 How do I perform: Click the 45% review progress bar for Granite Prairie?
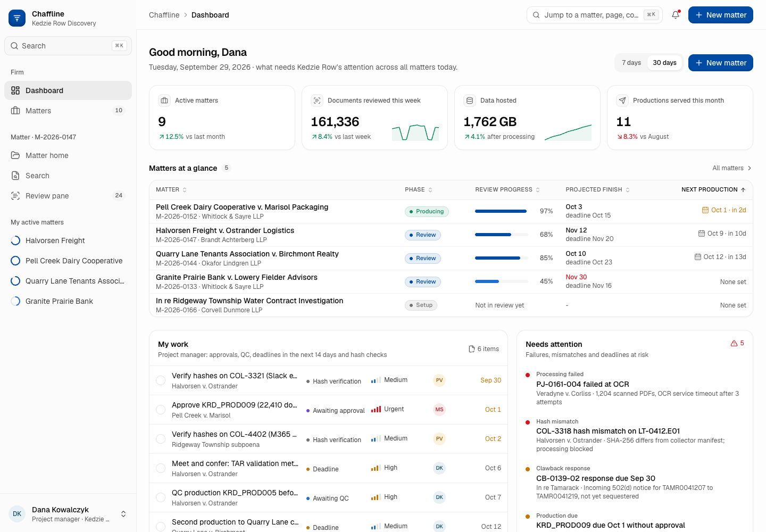(x=502, y=281)
